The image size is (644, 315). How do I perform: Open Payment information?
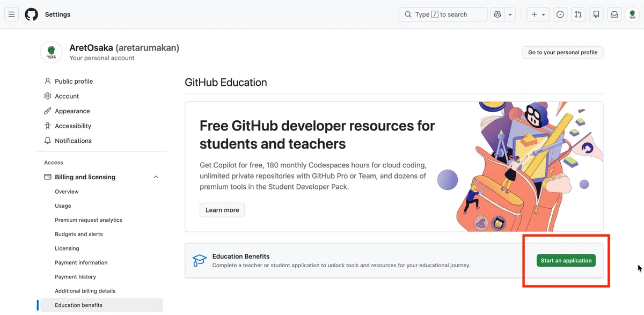click(81, 263)
